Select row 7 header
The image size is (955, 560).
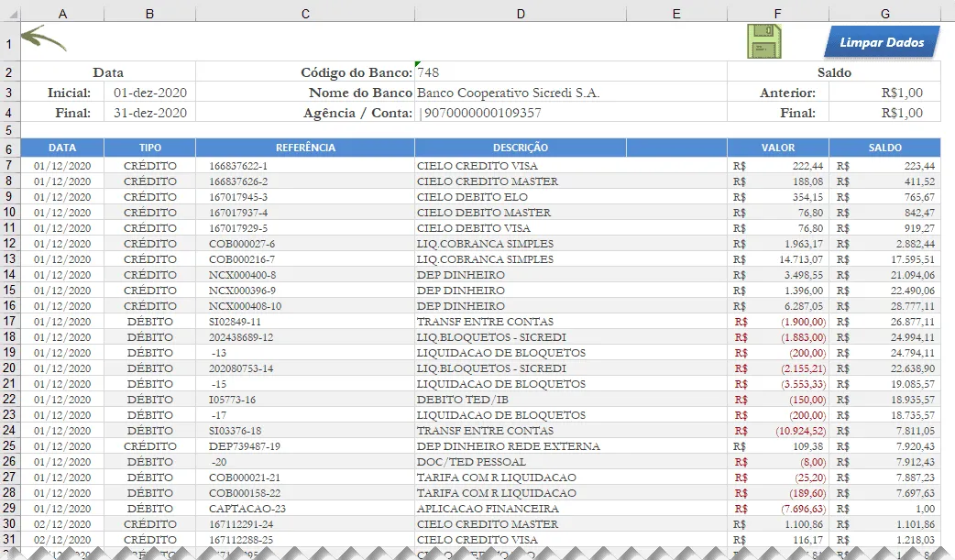[x=10, y=166]
